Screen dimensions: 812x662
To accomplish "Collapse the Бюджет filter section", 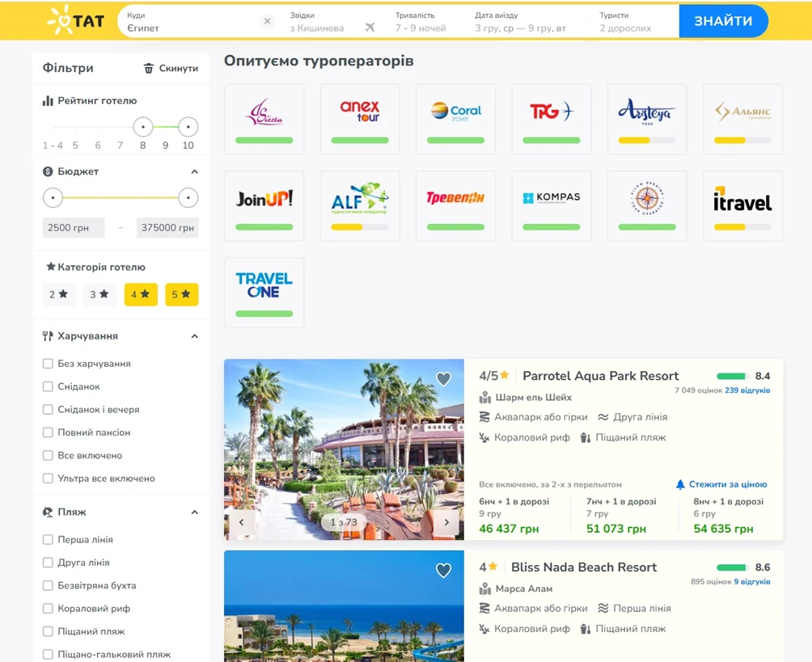I will 194,172.
